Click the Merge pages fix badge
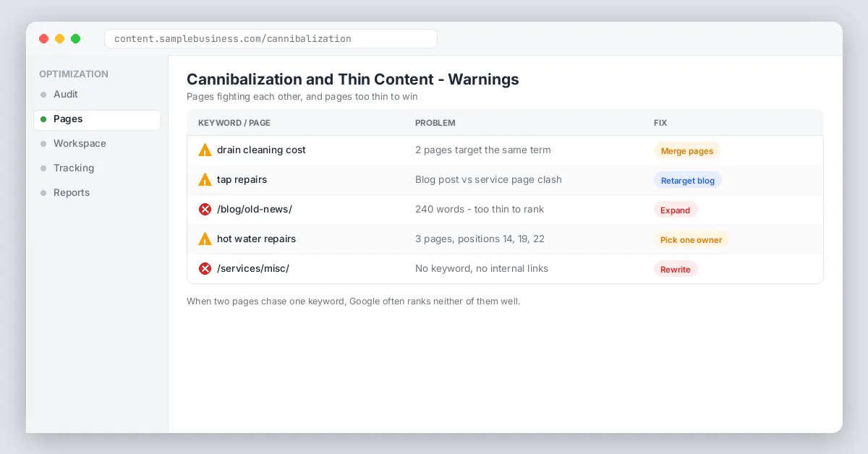This screenshot has height=454, width=868. tap(687, 151)
